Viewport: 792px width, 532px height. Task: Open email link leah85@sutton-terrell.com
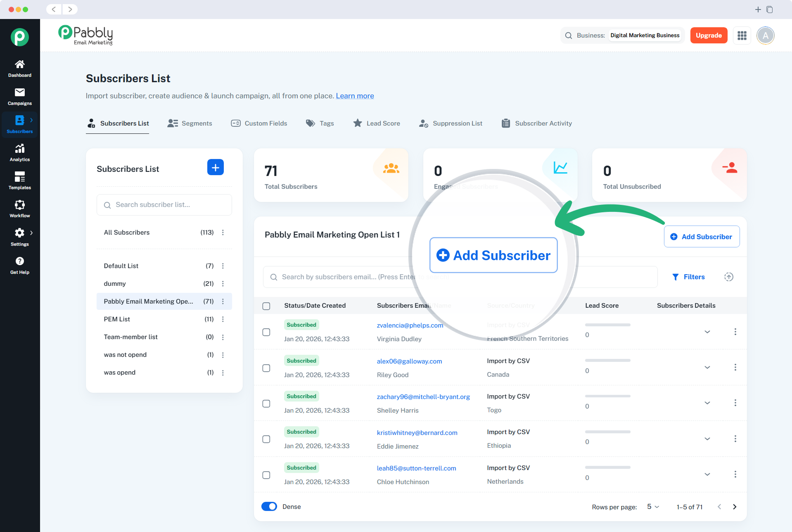(416, 468)
